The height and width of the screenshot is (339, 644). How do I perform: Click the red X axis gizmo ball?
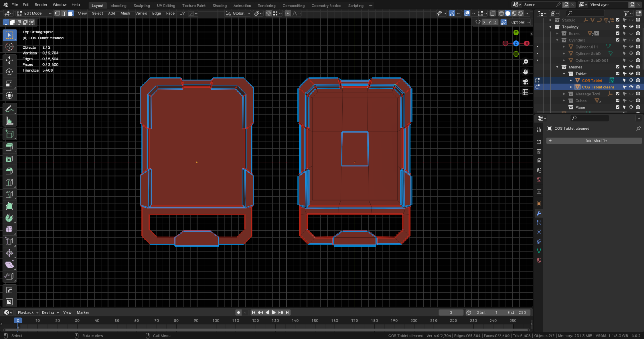(x=526, y=43)
